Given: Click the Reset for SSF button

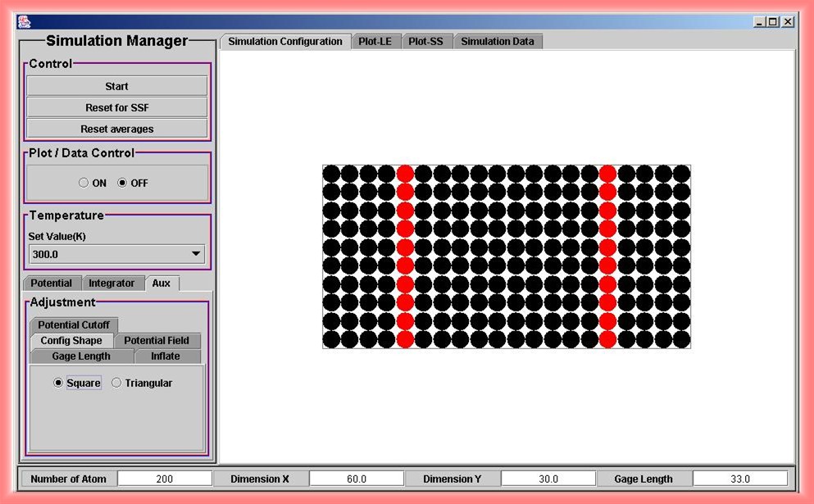Looking at the screenshot, I should [117, 107].
